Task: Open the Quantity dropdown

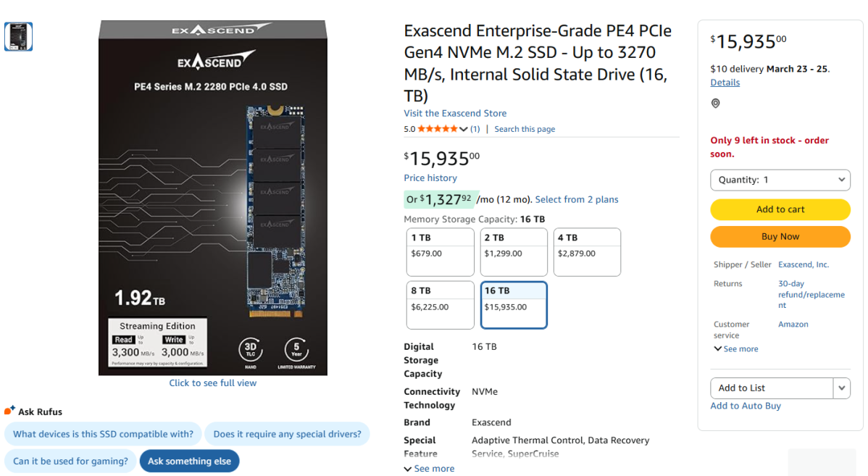Action: point(780,180)
